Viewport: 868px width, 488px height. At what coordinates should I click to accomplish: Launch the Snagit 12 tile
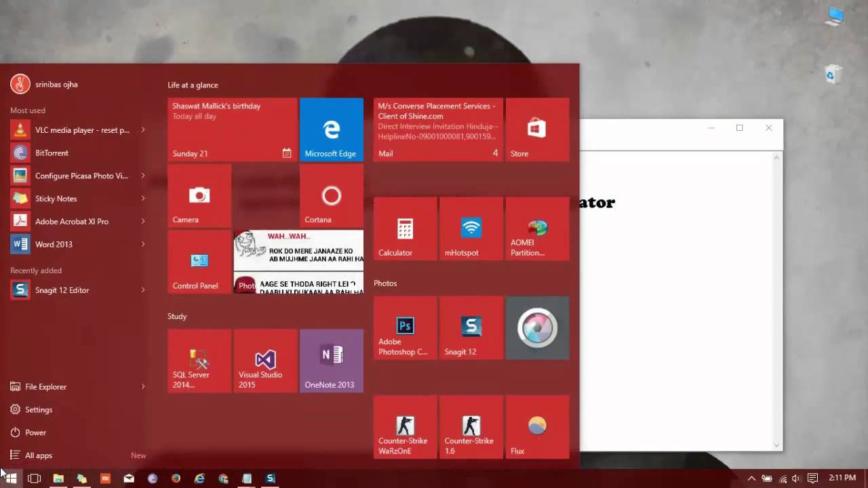[x=471, y=327]
